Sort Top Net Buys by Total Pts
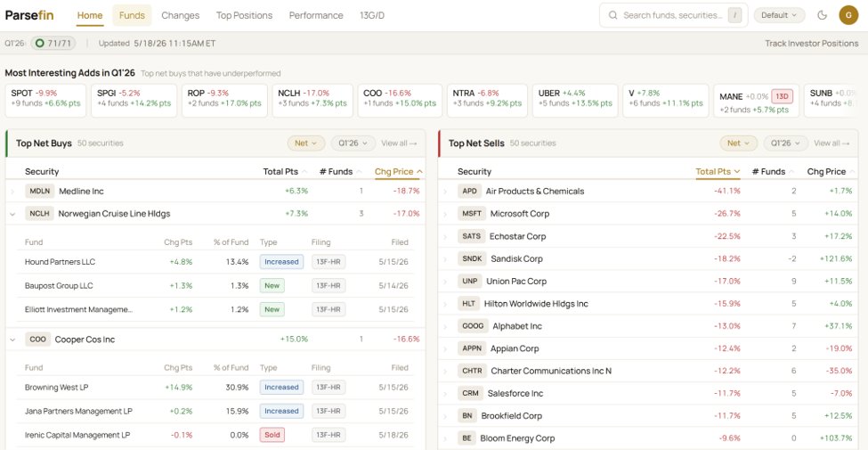This screenshot has height=450, width=868. (285, 172)
